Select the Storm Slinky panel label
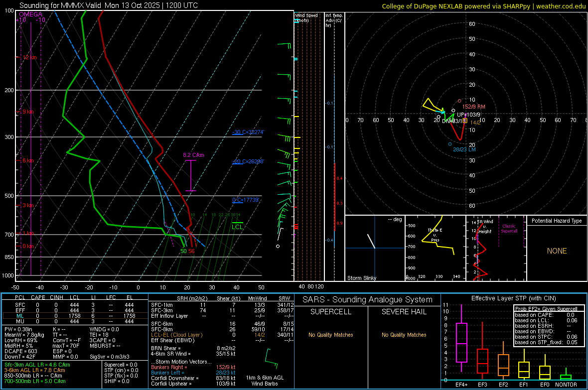 (361, 278)
